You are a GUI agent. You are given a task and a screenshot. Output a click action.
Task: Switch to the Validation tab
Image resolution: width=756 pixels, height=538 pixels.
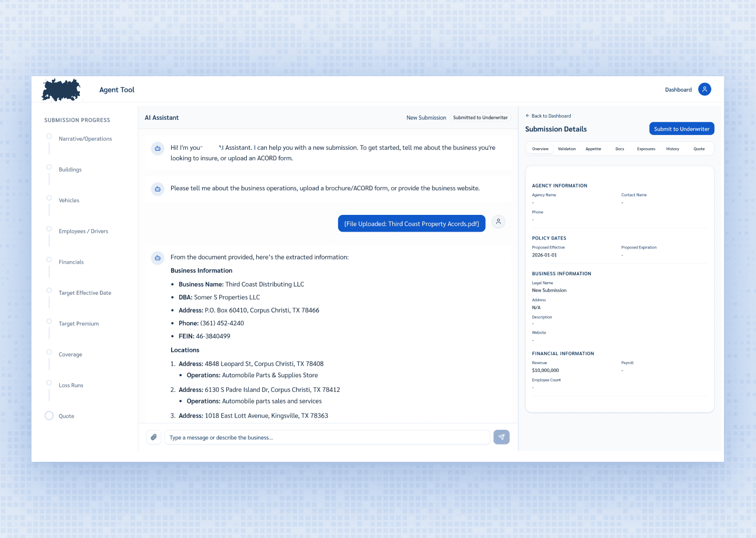coord(566,149)
